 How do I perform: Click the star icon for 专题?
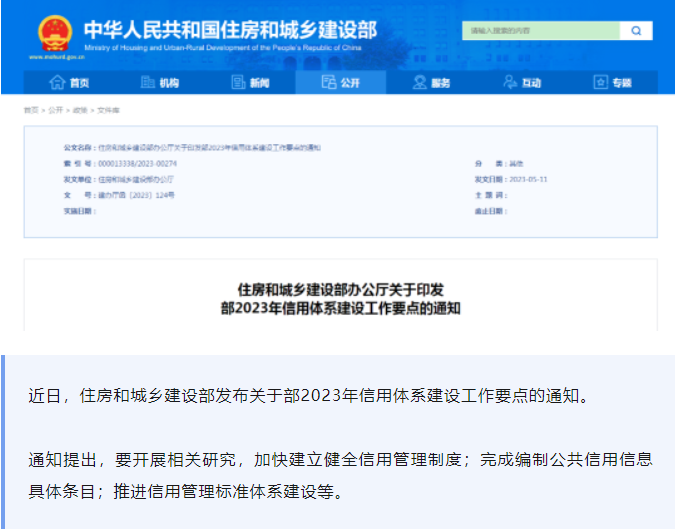point(601,83)
